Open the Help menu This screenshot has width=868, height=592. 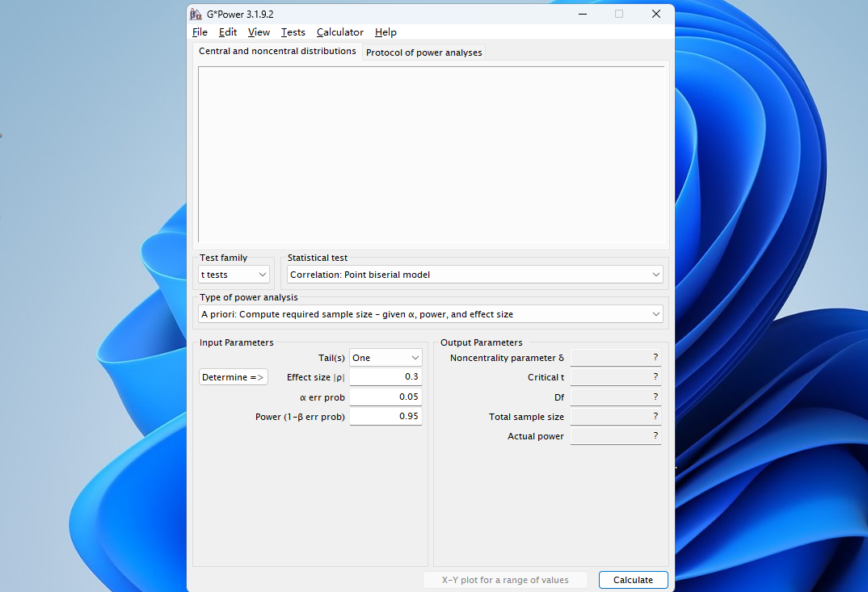tap(386, 32)
